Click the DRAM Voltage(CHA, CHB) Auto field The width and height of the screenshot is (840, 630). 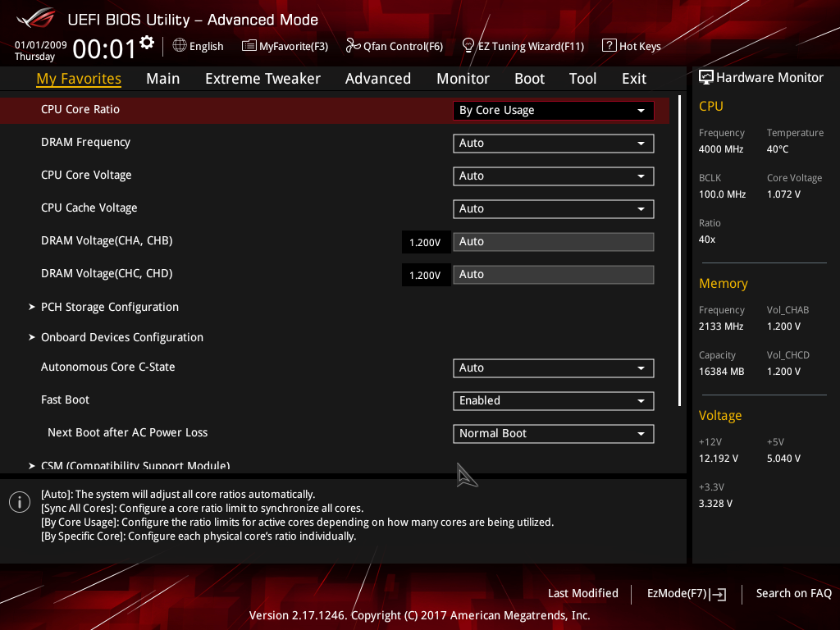pos(554,242)
